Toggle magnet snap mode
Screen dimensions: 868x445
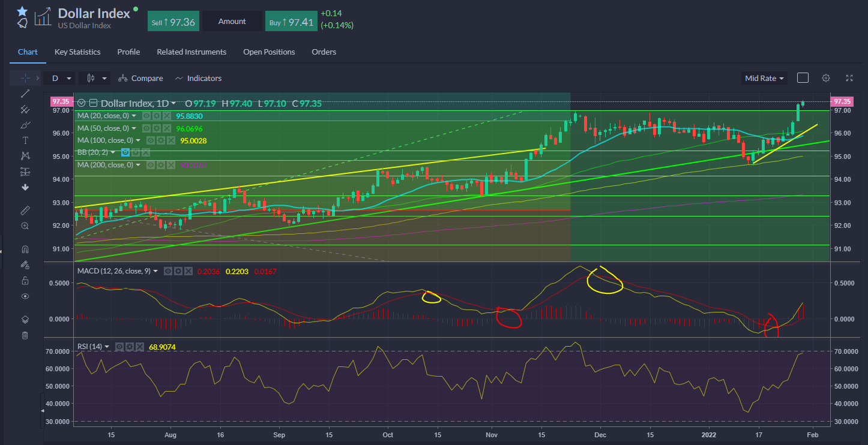tap(25, 249)
